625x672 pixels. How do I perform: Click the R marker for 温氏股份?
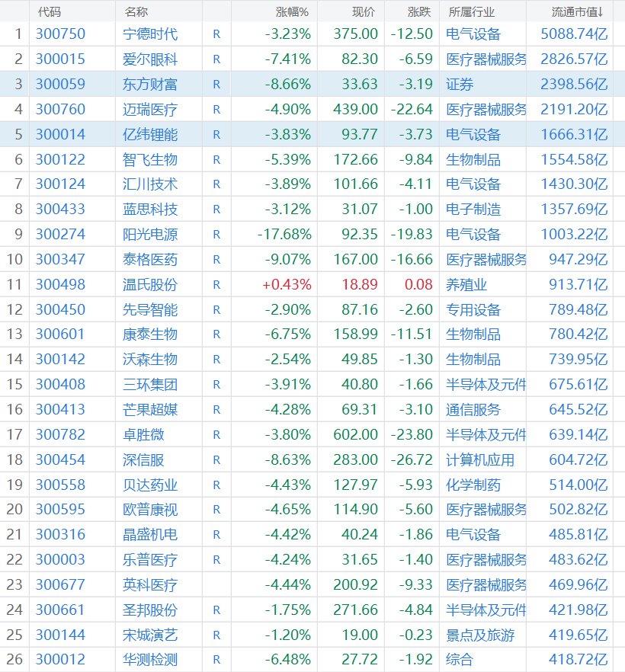coord(216,285)
